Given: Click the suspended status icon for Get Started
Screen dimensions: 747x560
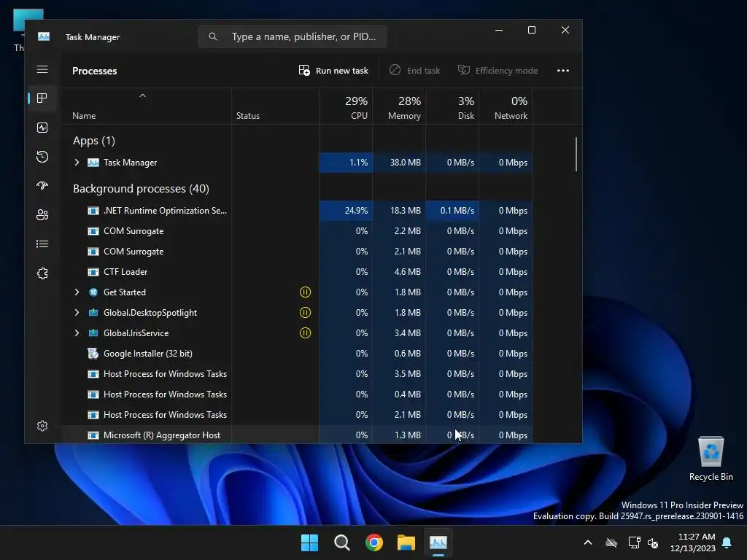Looking at the screenshot, I should [x=306, y=292].
